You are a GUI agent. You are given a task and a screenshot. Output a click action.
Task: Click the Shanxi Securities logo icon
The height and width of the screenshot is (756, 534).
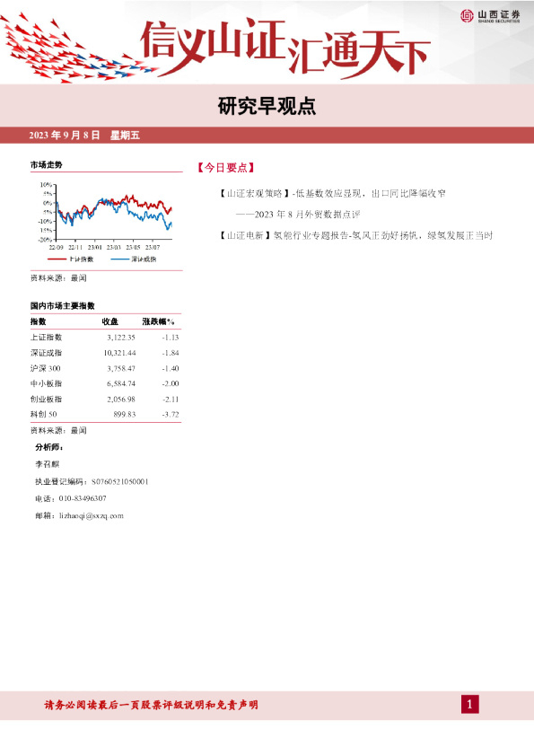click(467, 16)
